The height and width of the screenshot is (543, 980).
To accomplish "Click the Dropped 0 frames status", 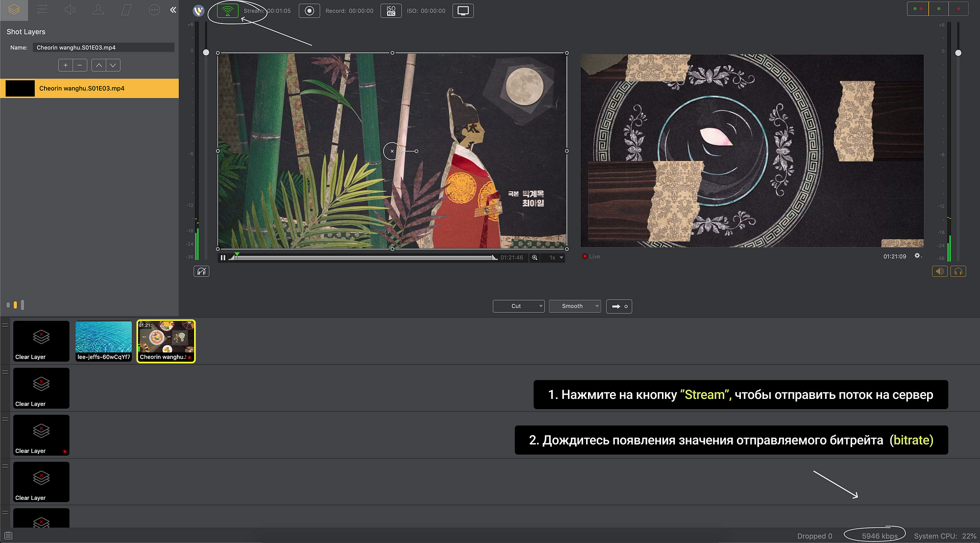I will click(x=814, y=536).
